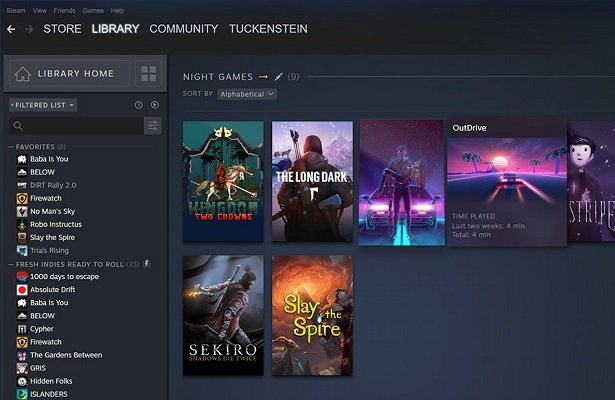Click the Tuckenstein profile link
The height and width of the screenshot is (400, 615).
(268, 29)
